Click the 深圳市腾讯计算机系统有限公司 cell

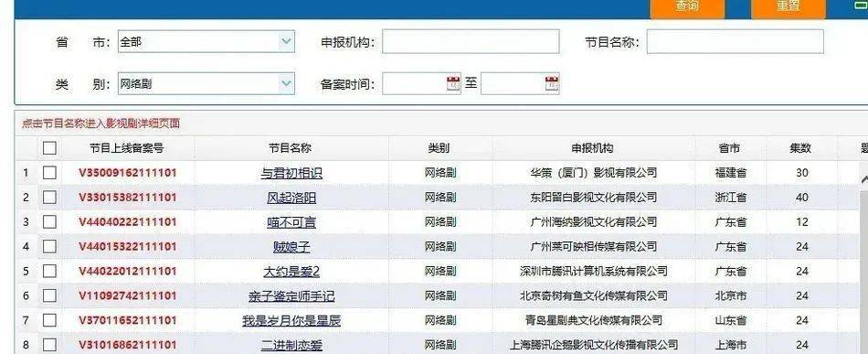click(593, 271)
